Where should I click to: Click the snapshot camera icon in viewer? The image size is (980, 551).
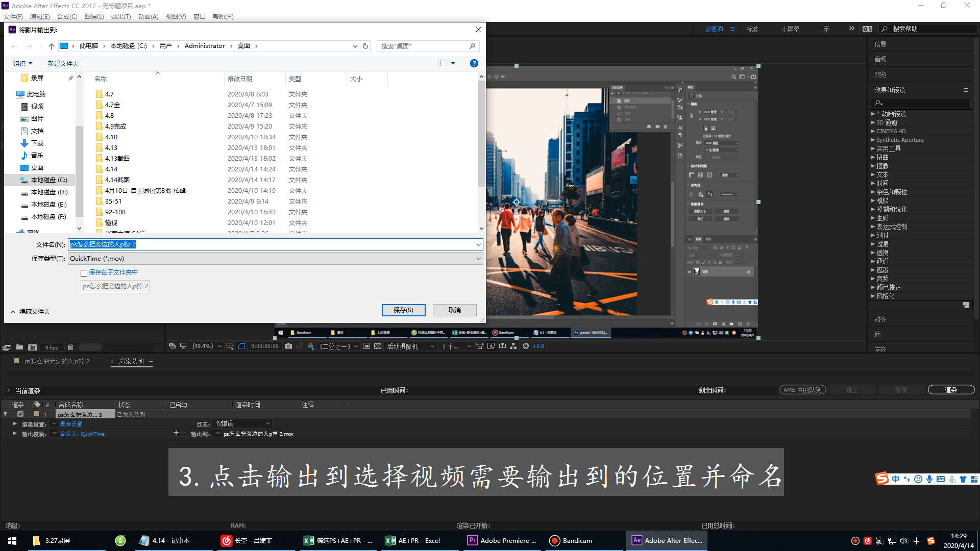click(x=288, y=346)
